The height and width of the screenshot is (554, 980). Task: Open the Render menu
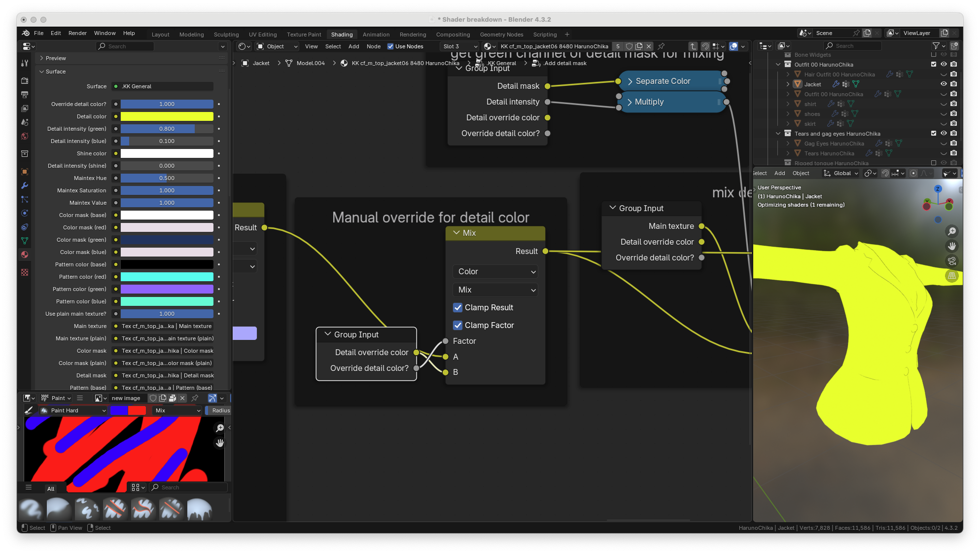(77, 33)
